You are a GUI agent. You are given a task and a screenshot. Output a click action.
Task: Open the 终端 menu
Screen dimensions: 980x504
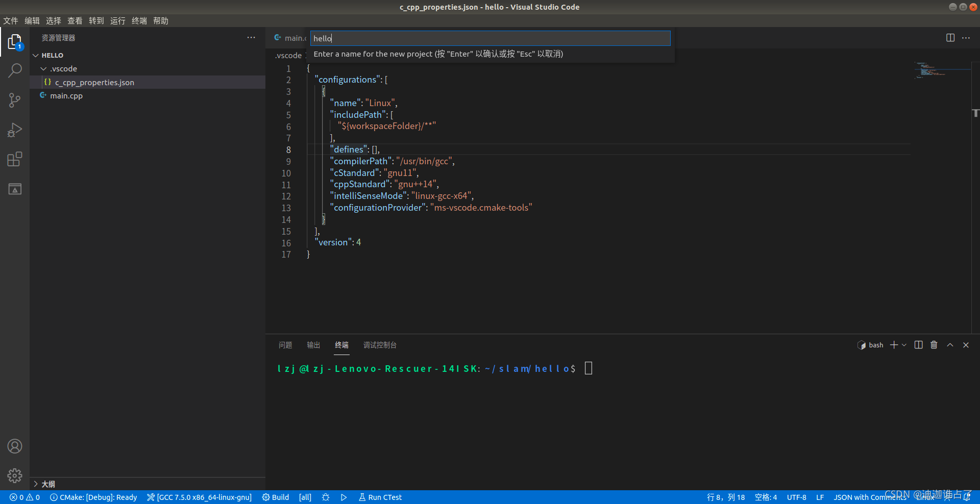coord(139,21)
